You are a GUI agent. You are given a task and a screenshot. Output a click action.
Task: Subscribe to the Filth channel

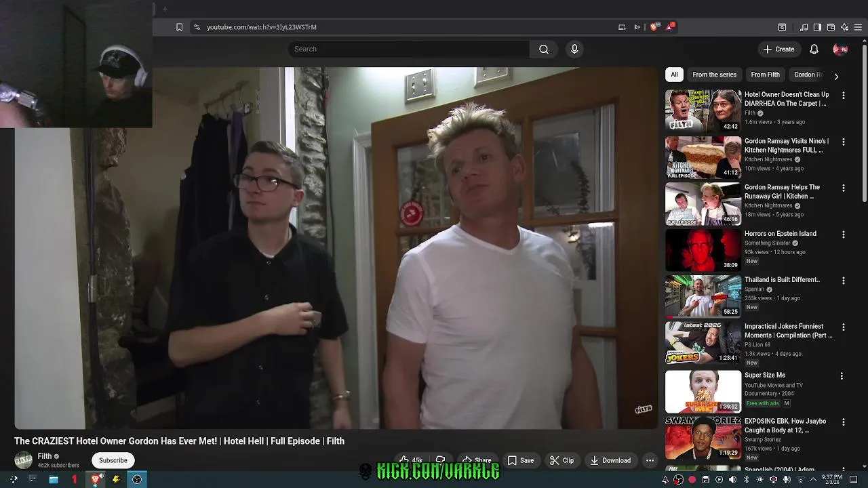(113, 460)
